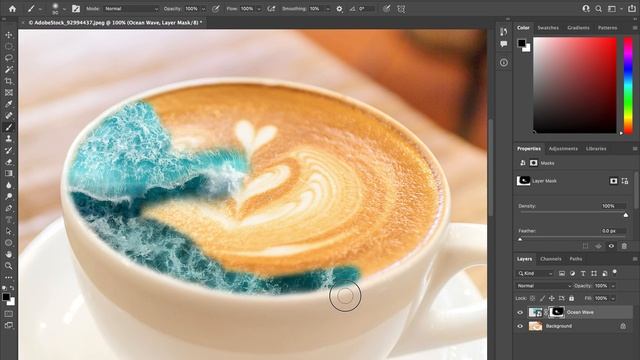640x360 pixels.
Task: Hide the Background layer
Action: tap(520, 326)
